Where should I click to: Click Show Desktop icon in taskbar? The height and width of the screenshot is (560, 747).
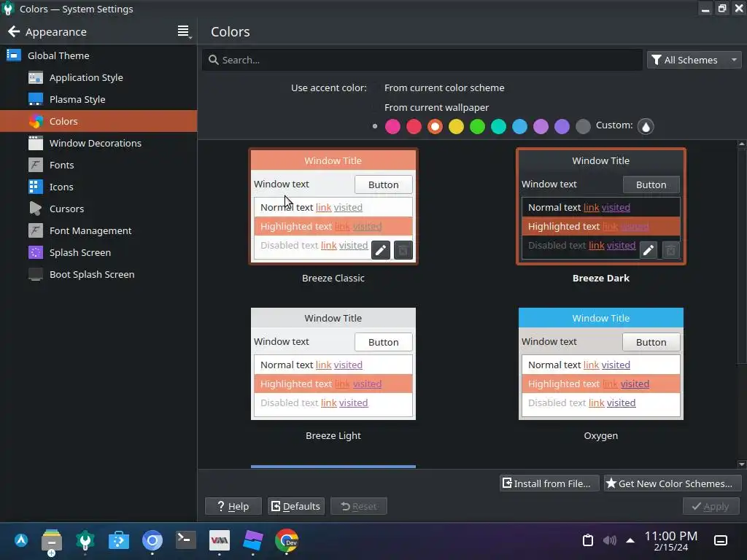720,540
